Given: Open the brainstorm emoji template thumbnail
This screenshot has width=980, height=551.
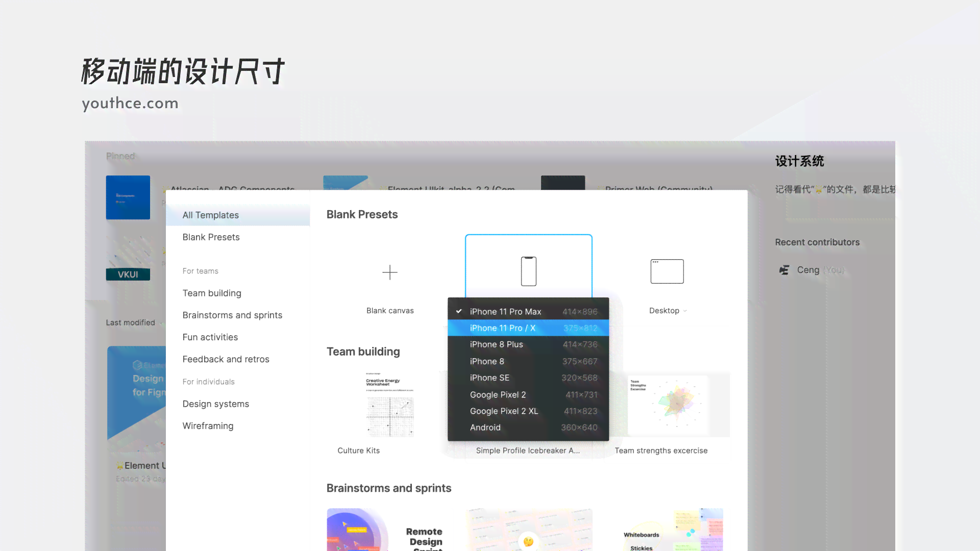Looking at the screenshot, I should coord(528,530).
